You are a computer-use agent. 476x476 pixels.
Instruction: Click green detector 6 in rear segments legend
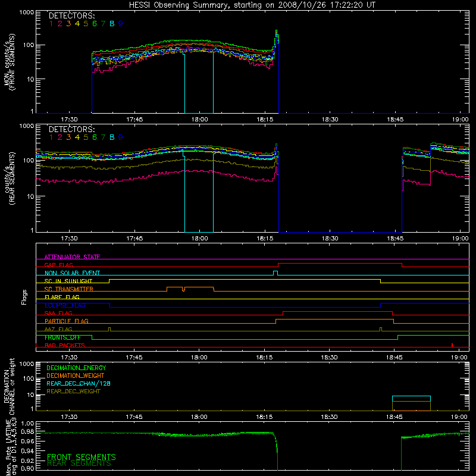(x=95, y=137)
